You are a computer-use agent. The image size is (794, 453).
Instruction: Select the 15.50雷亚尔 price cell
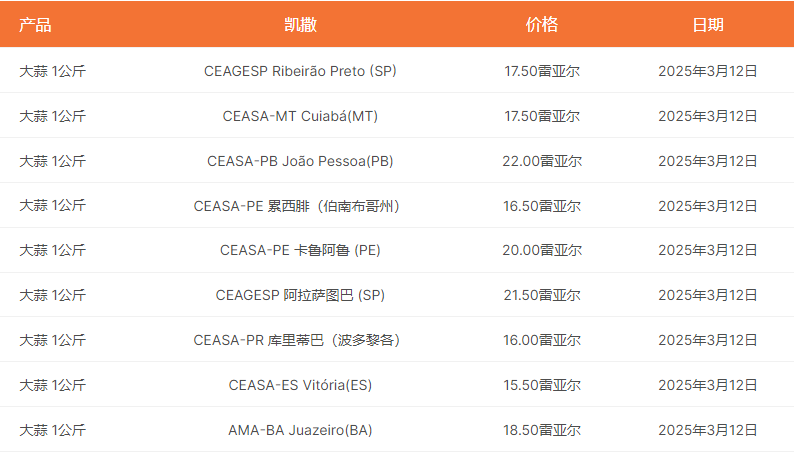[x=542, y=385]
